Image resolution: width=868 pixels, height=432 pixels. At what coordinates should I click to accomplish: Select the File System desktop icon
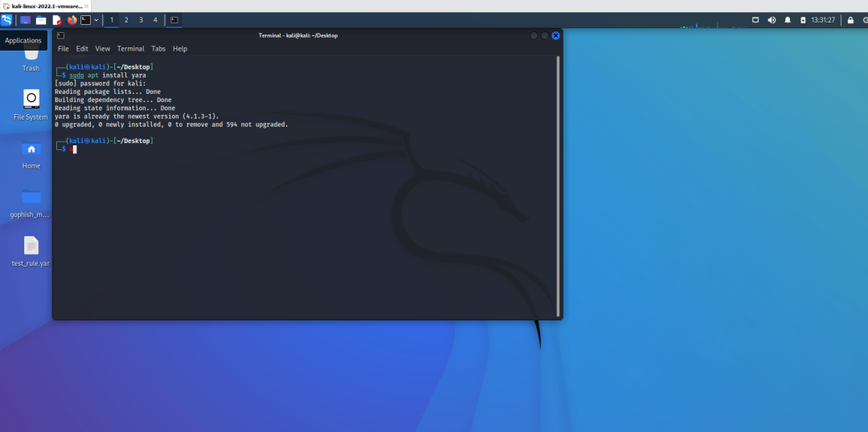coord(31,105)
